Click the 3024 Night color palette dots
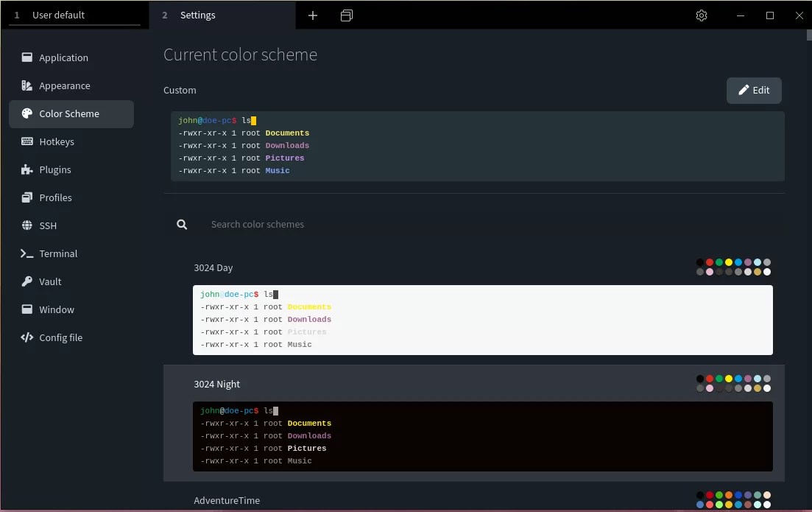Image resolution: width=812 pixels, height=512 pixels. click(733, 384)
